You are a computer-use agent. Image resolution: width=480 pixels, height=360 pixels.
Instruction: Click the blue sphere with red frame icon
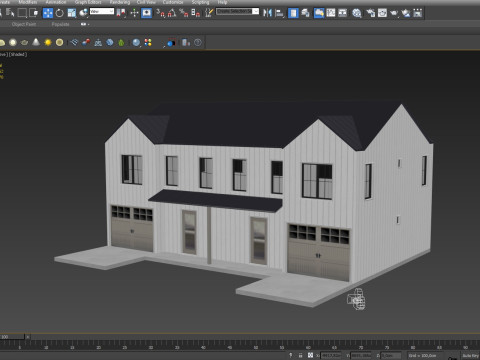pyautogui.click(x=171, y=43)
